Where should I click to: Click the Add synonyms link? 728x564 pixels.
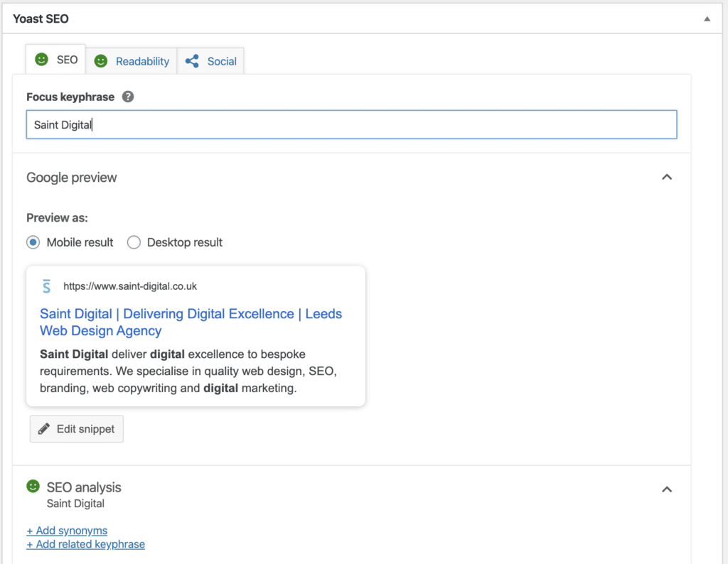pos(67,530)
